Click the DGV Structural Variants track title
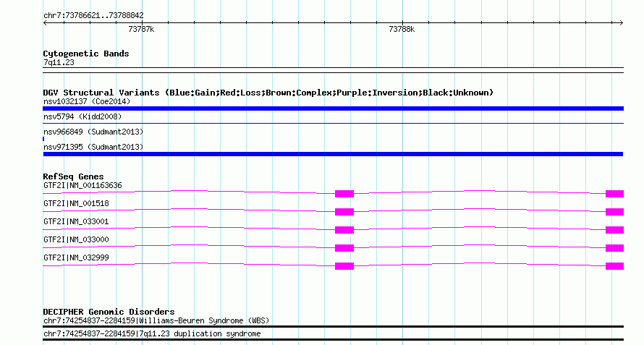Image resolution: width=644 pixels, height=345 pixels. pos(268,93)
